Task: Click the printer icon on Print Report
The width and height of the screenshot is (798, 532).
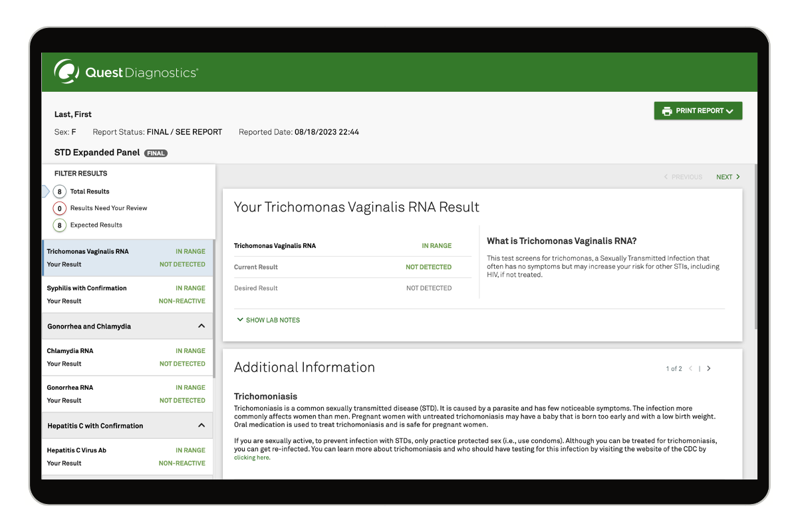Action: pos(667,110)
